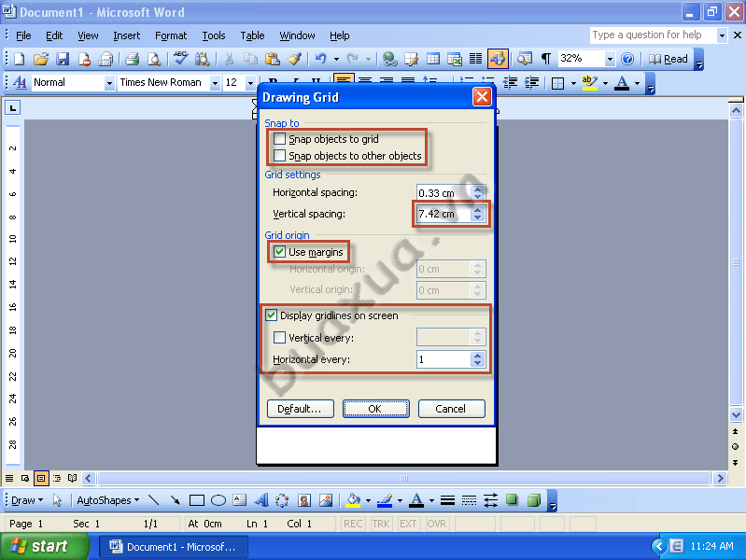The height and width of the screenshot is (560, 746).
Task: Open Shadow Style on Drawing toolbar
Action: point(512,500)
